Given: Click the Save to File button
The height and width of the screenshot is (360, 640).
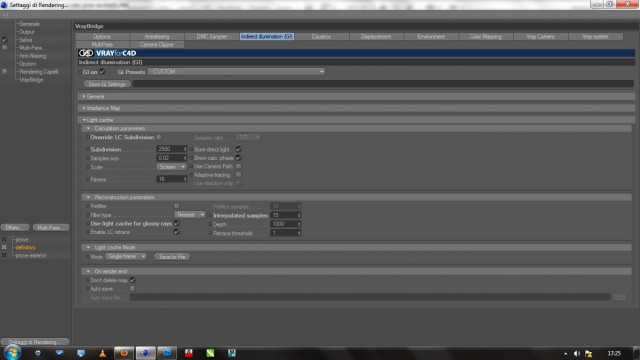Looking at the screenshot, I should tap(172, 257).
